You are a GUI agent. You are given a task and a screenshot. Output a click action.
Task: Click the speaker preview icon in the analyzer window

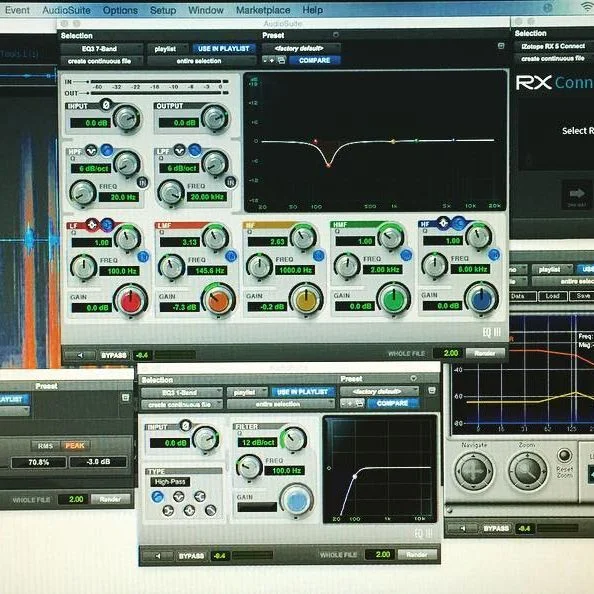(463, 528)
